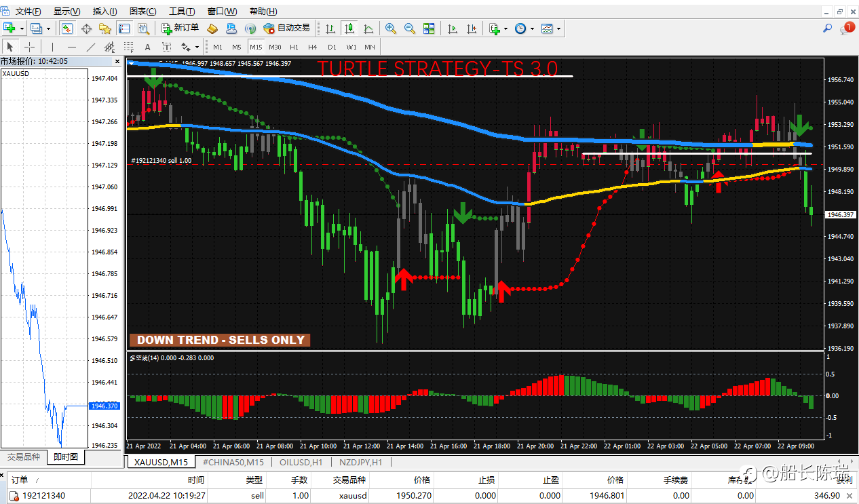Toggle the Terminal panel icon
Image resolution: width=859 pixels, height=504 pixels.
tap(124, 28)
